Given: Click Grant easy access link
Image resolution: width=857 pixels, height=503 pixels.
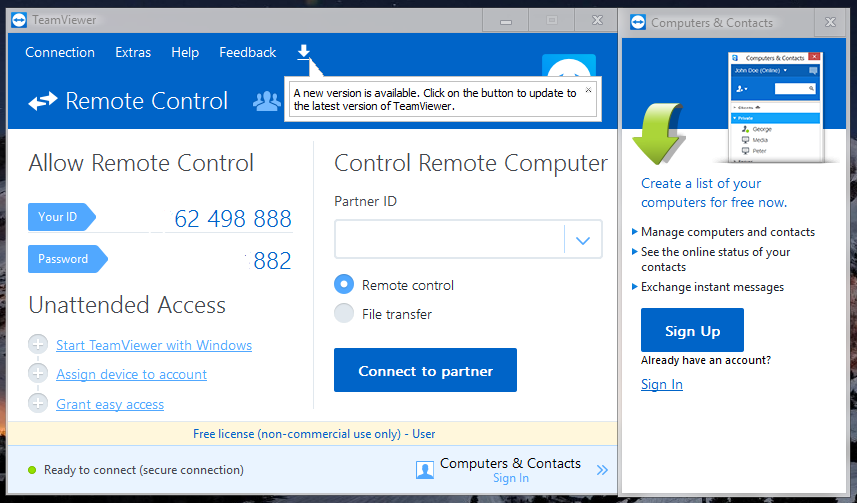Looking at the screenshot, I should click(x=110, y=404).
